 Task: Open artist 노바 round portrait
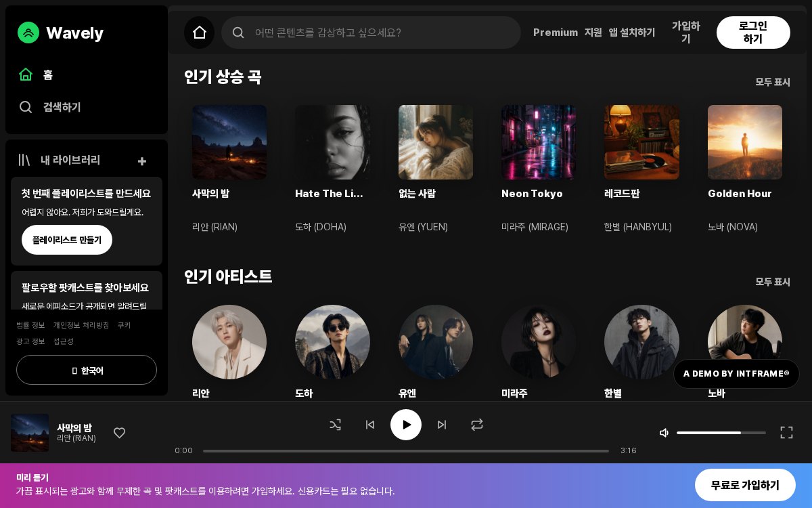pos(745,333)
